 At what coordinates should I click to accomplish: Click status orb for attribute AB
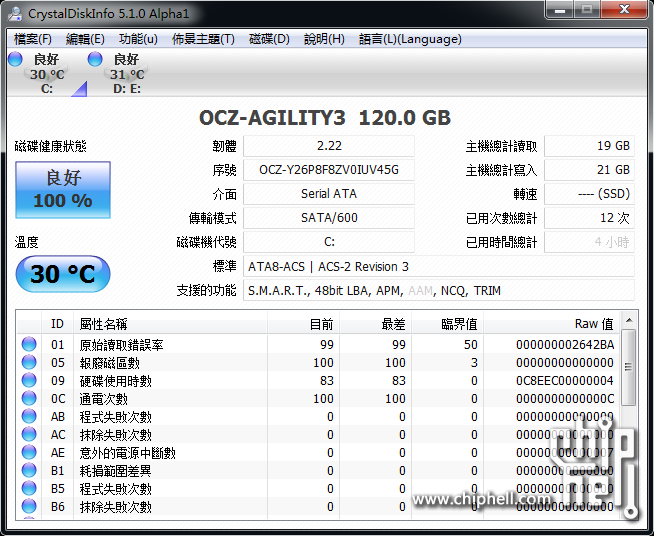[x=29, y=416]
